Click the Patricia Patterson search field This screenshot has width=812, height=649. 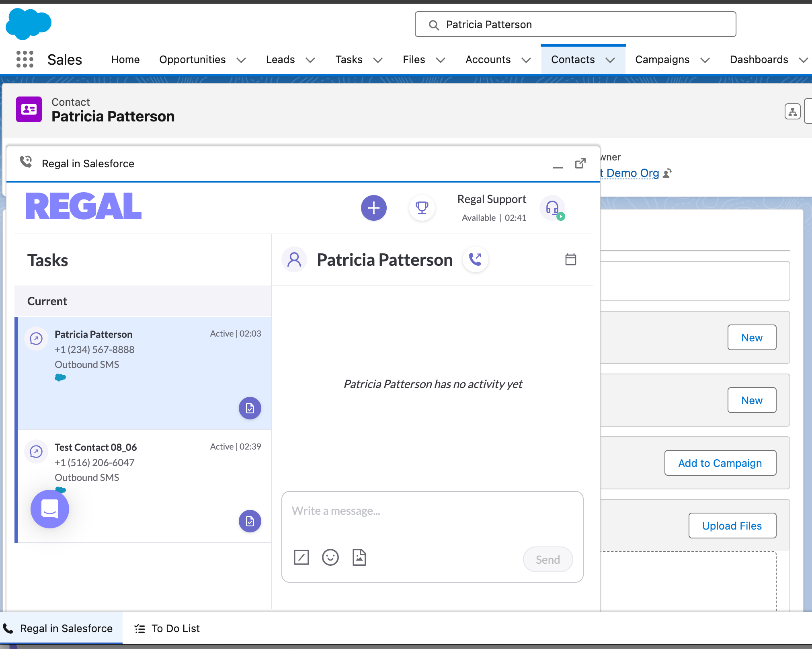(x=575, y=25)
